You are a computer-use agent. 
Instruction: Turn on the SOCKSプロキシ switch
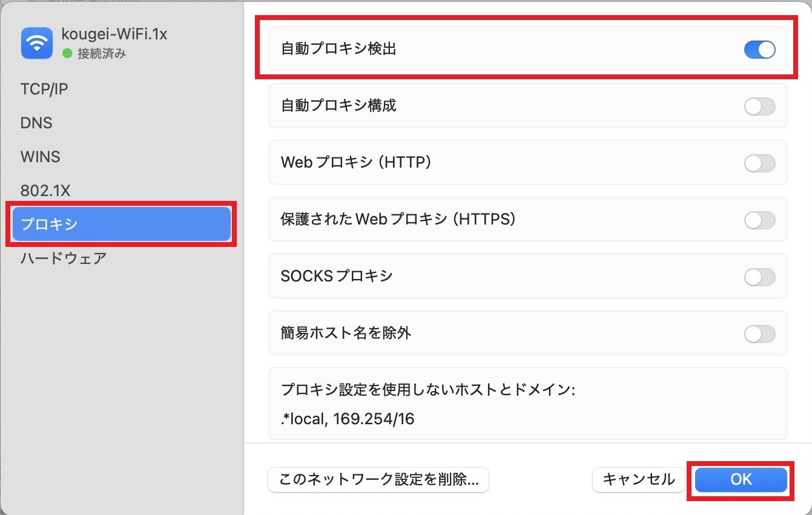pos(759,277)
